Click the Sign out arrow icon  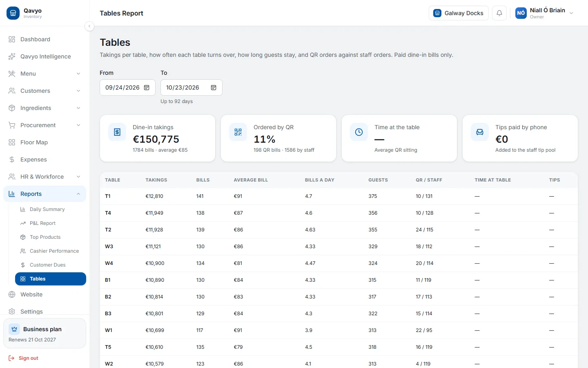coord(11,358)
